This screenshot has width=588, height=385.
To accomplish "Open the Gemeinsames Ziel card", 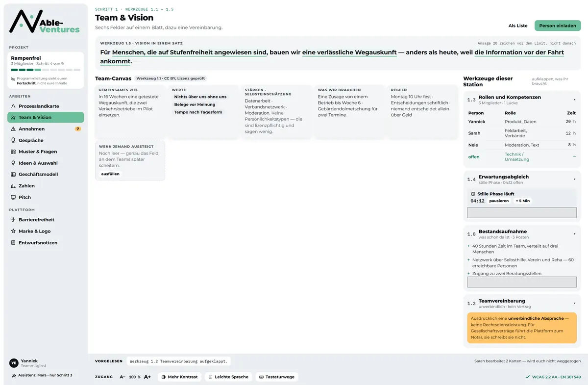I will coord(130,112).
